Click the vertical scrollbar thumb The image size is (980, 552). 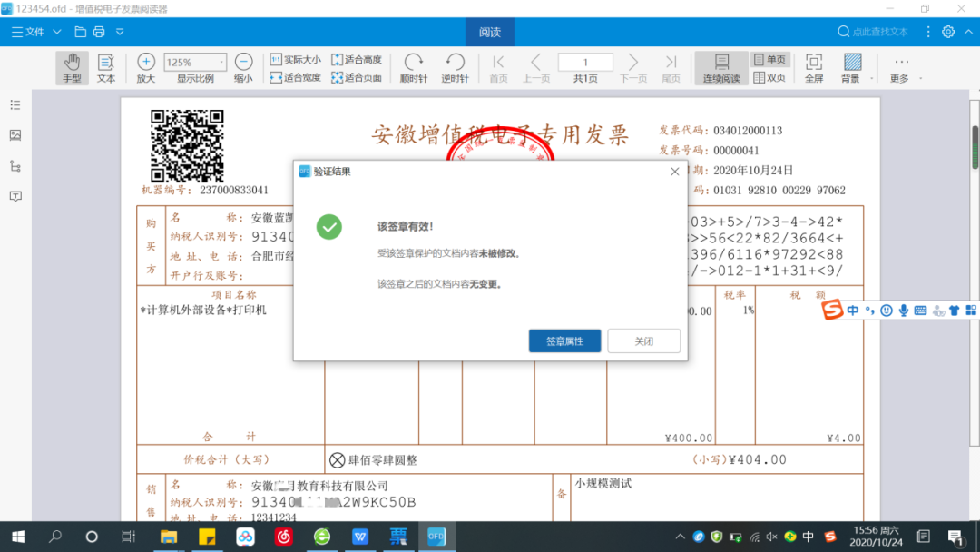tap(975, 148)
